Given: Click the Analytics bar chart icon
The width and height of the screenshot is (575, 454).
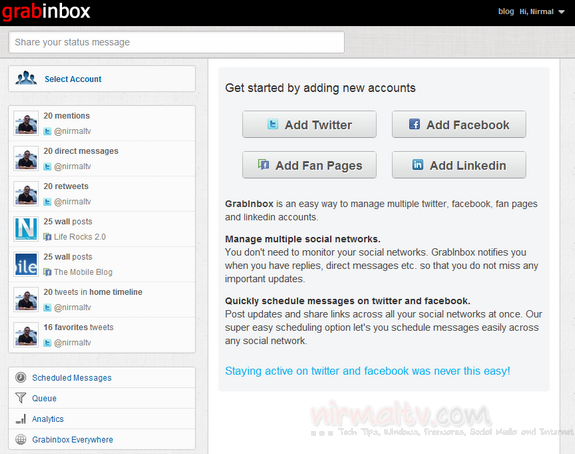Looking at the screenshot, I should pos(21,419).
